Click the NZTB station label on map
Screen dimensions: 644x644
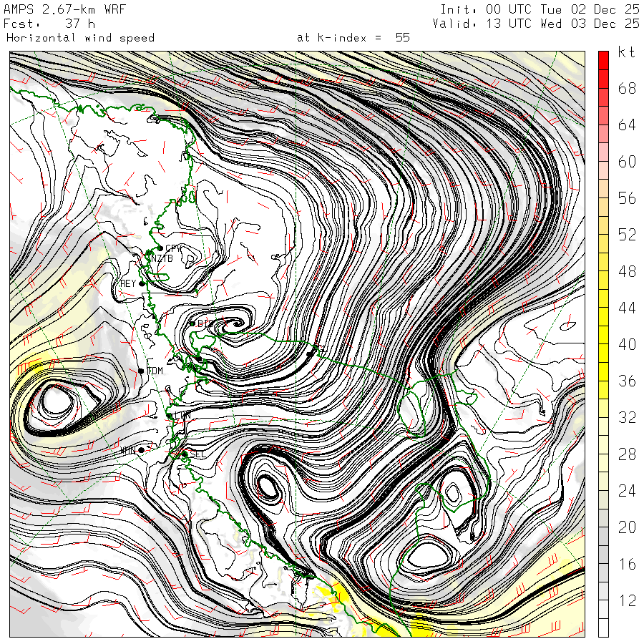[x=162, y=258]
